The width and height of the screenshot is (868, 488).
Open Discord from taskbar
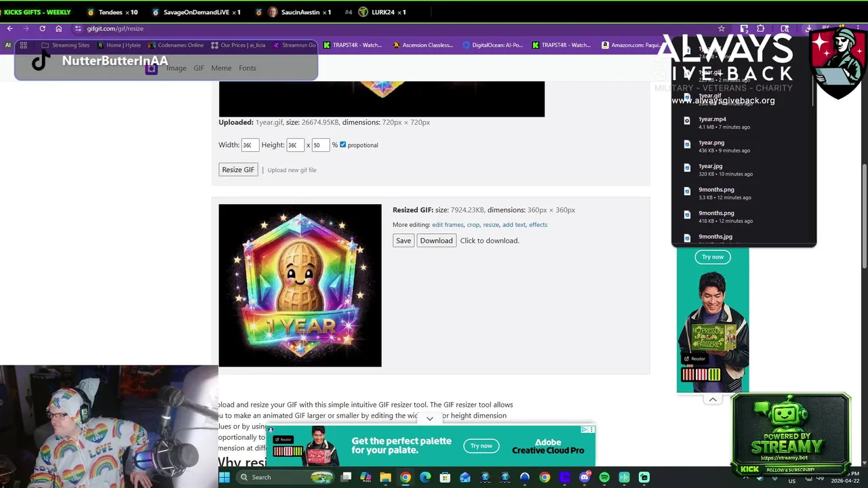585,477
